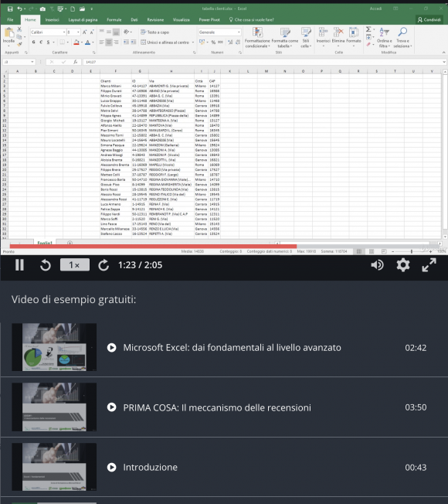Open thumbnail of Microsoft Excel fundamentals video
This screenshot has width=448, height=504.
(x=54, y=347)
